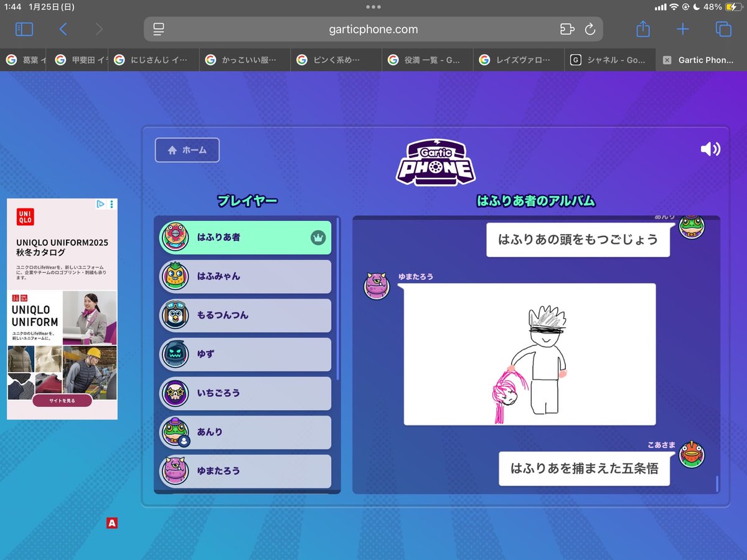Select player ゆず
Screen dimensions: 747x560
pyautogui.click(x=245, y=354)
